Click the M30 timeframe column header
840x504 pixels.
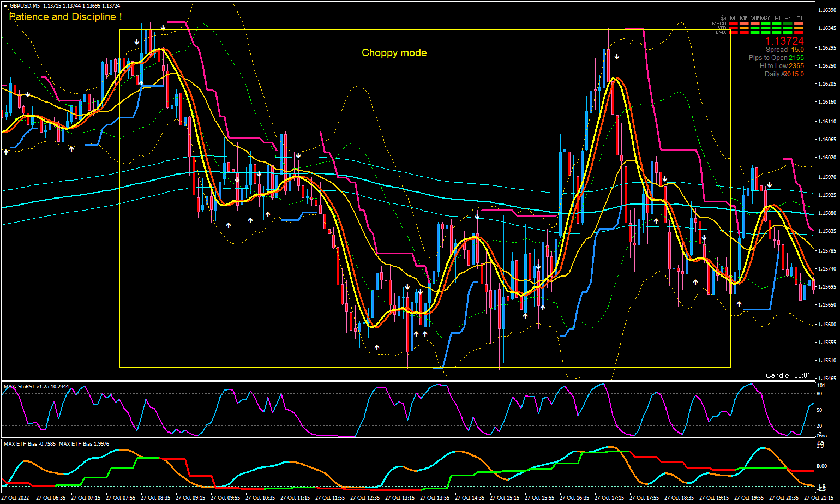pyautogui.click(x=766, y=18)
